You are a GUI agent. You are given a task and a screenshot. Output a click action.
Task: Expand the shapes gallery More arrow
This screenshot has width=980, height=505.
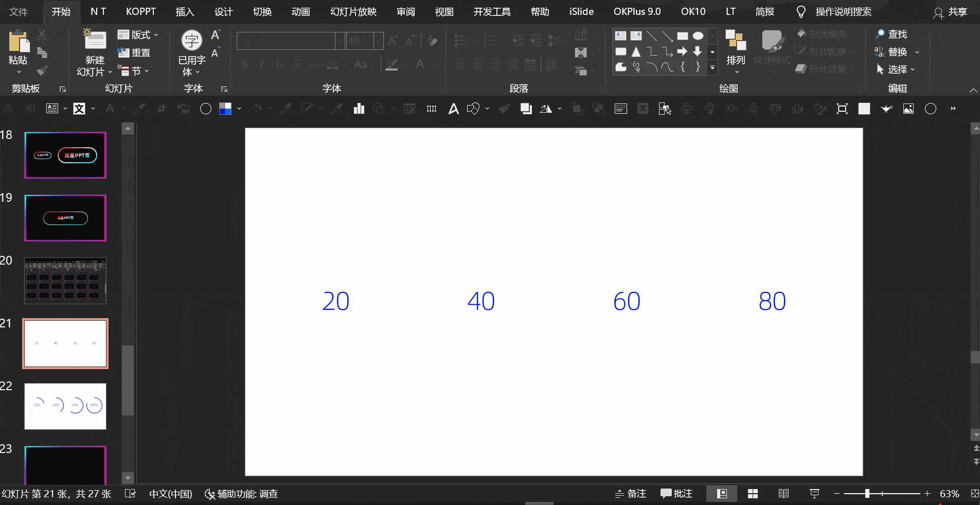click(x=712, y=67)
